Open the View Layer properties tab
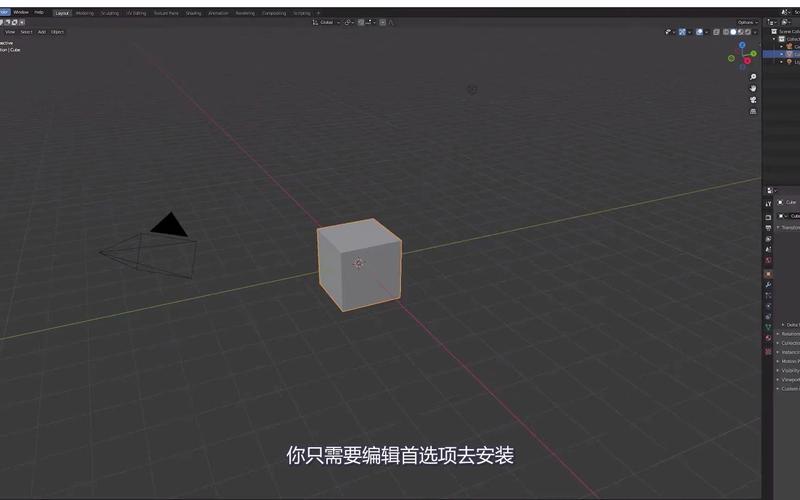The width and height of the screenshot is (800, 500). 768,239
